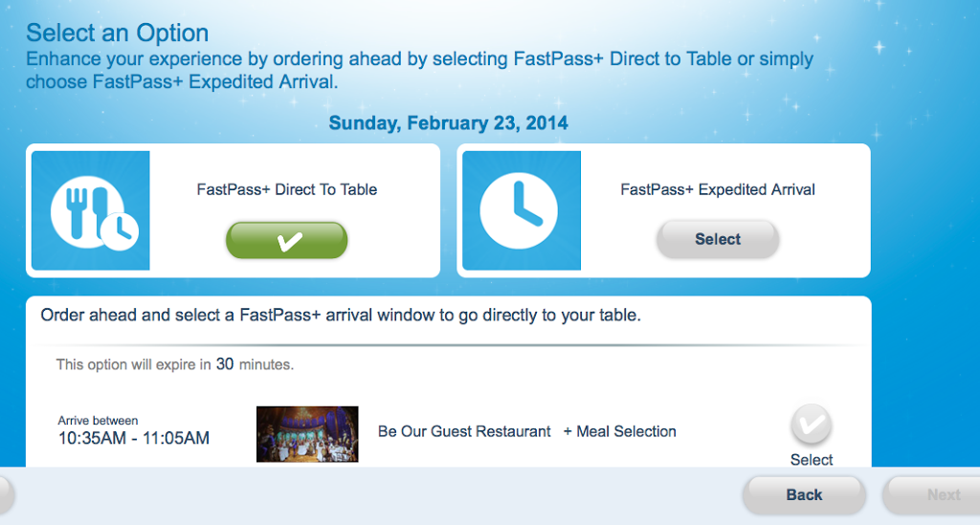Screen dimensions: 980x525
Task: Toggle the green checkmark Direct To Table button
Action: click(x=287, y=240)
